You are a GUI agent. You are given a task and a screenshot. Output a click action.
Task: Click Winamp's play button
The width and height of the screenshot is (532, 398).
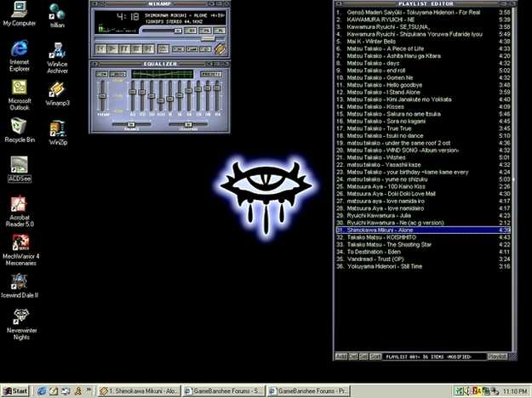[x=112, y=49]
